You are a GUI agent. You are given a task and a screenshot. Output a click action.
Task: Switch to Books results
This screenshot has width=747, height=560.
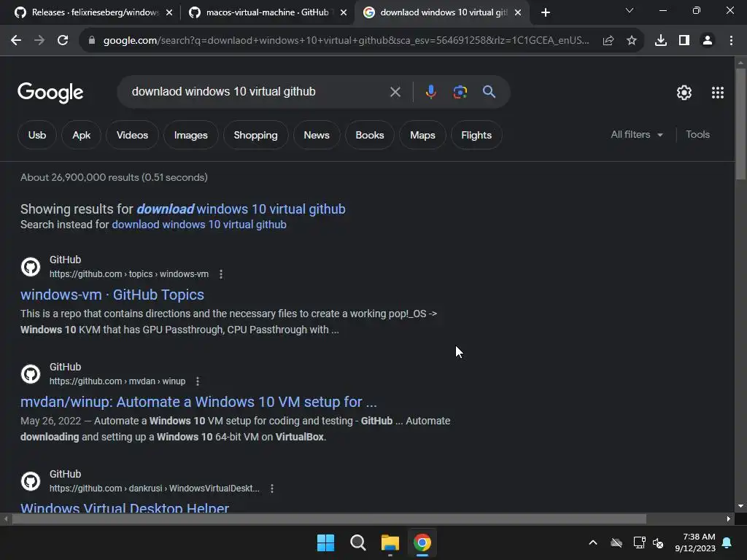[x=370, y=135]
